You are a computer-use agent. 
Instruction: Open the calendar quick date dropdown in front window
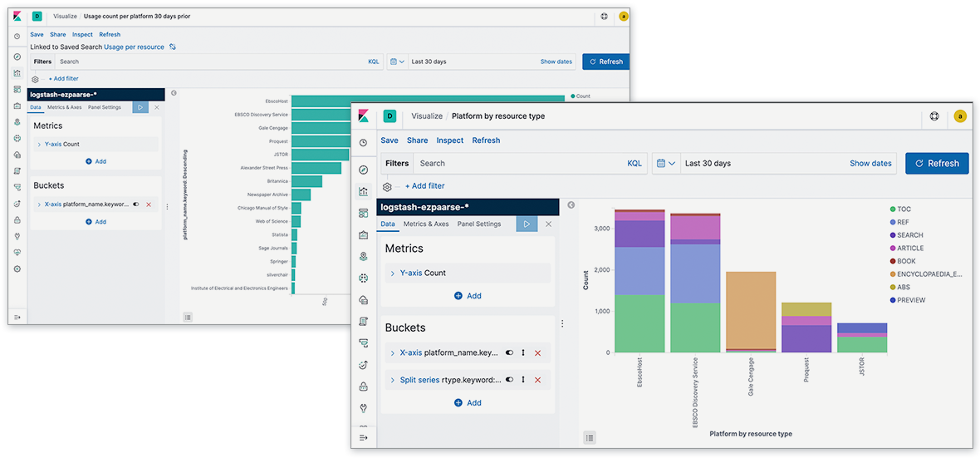[x=666, y=164]
